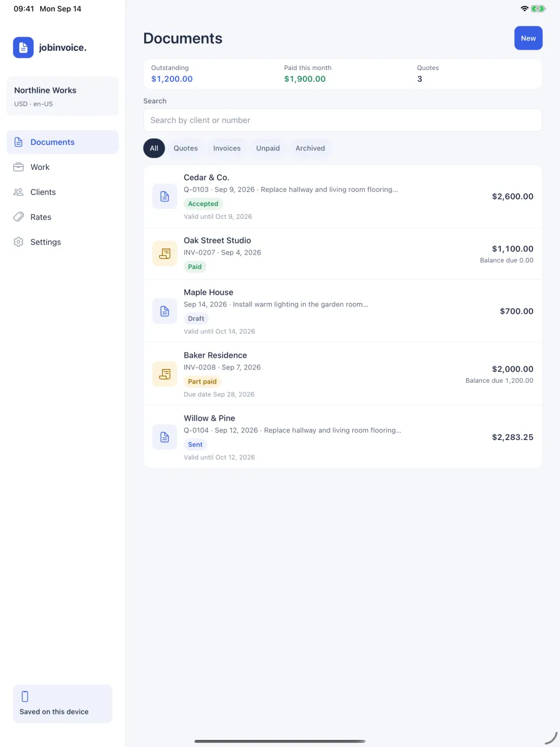This screenshot has width=560, height=747.
Task: Open the Cedar & Co. quote
Action: pos(343,197)
